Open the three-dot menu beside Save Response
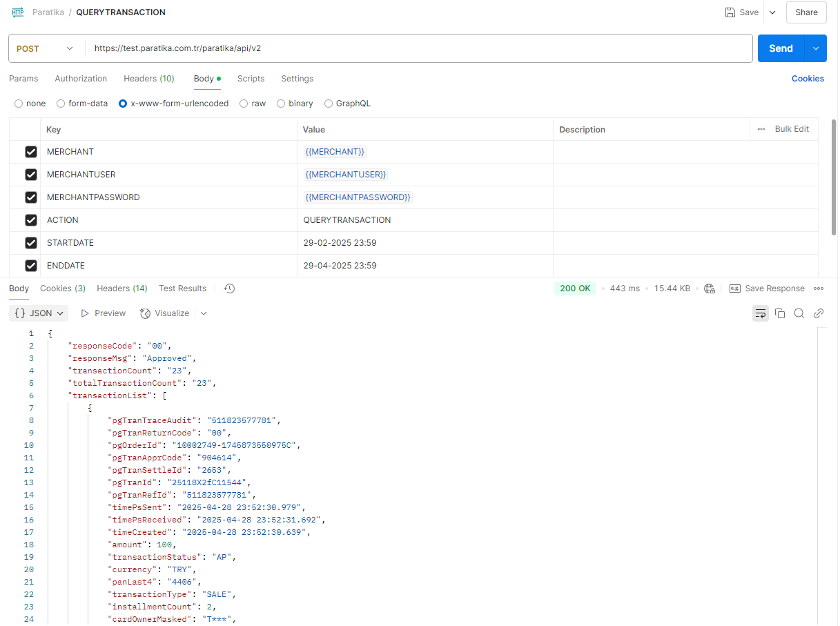This screenshot has width=840, height=626. pos(819,288)
